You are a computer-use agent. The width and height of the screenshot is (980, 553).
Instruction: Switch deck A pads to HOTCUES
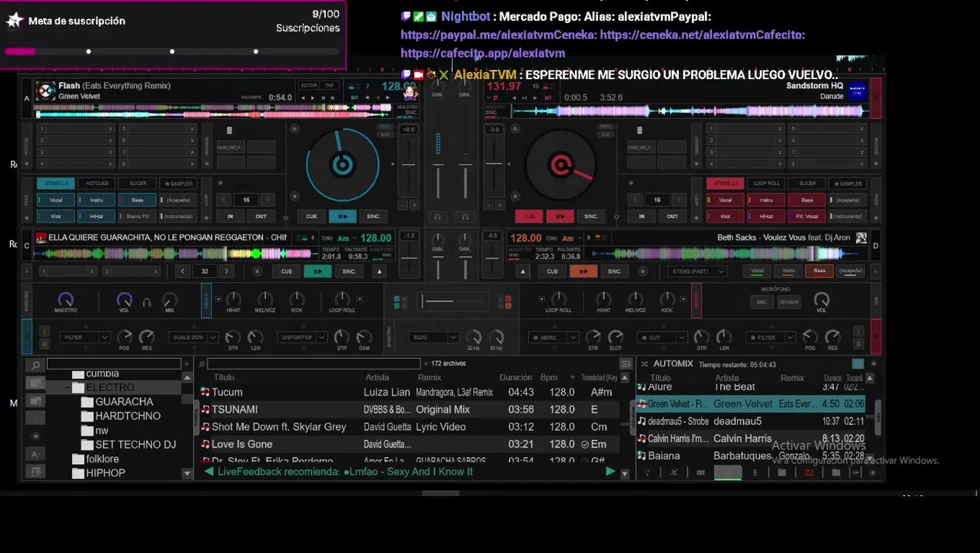[x=97, y=184]
